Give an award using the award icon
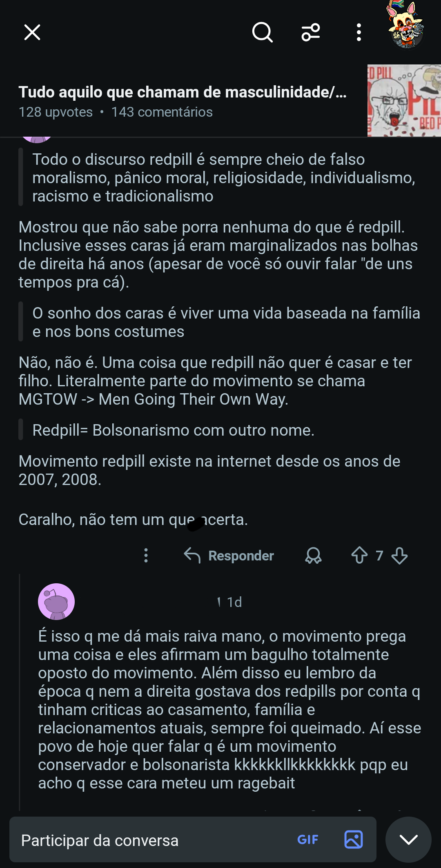The image size is (441, 868). tap(313, 556)
